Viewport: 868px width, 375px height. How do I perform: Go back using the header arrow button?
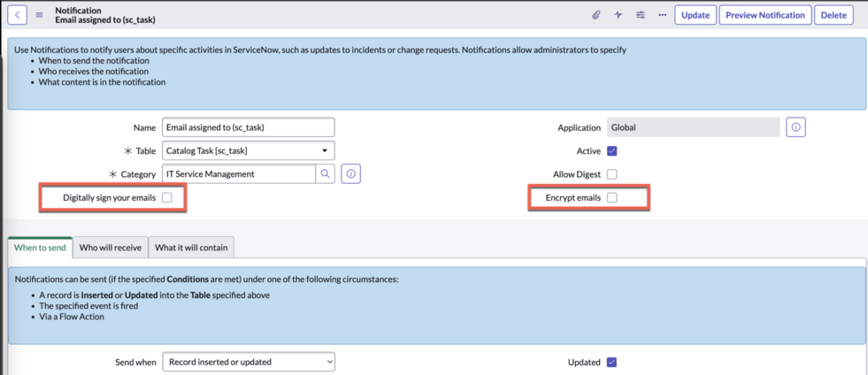click(17, 15)
